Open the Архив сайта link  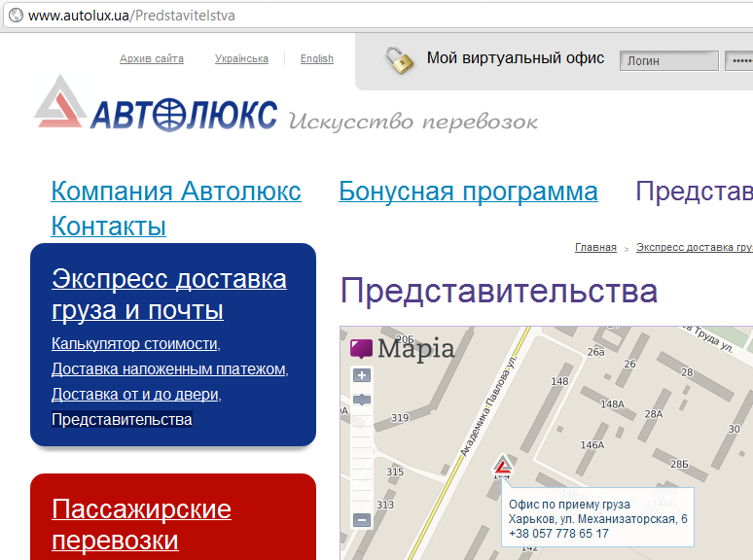coord(152,58)
